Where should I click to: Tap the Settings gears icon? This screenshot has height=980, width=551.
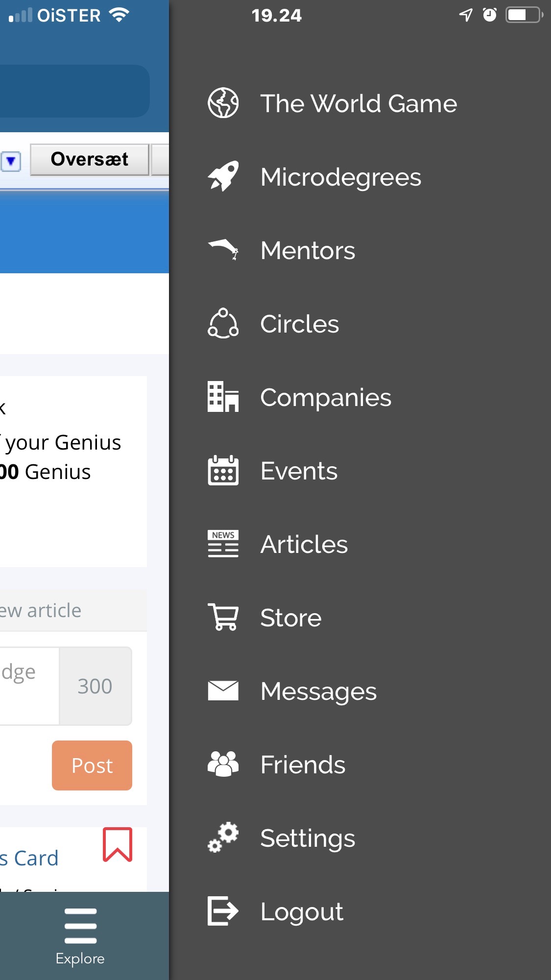click(x=223, y=837)
